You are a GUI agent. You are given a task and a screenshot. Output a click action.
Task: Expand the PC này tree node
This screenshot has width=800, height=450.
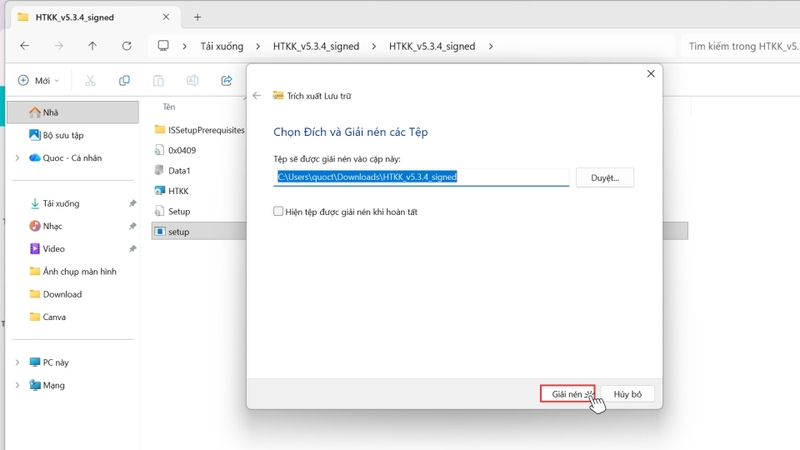17,362
